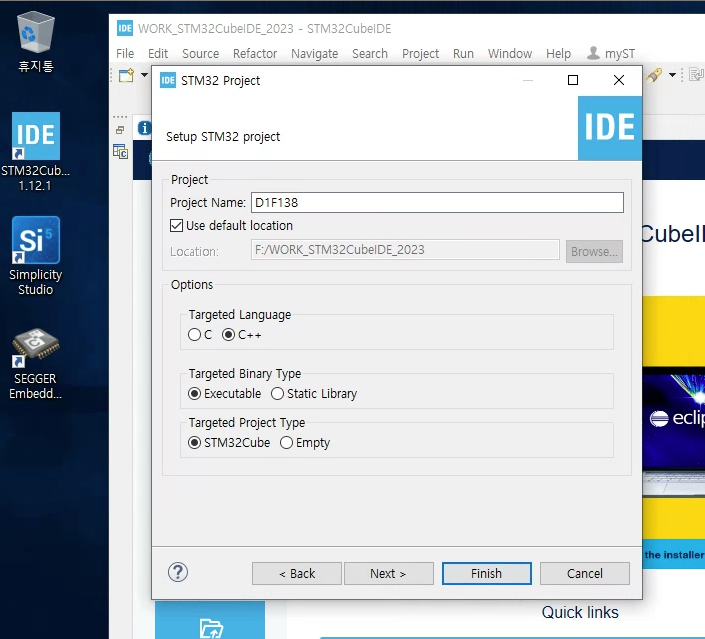The image size is (705, 639).
Task: Click the help question mark icon
Action: tap(178, 572)
